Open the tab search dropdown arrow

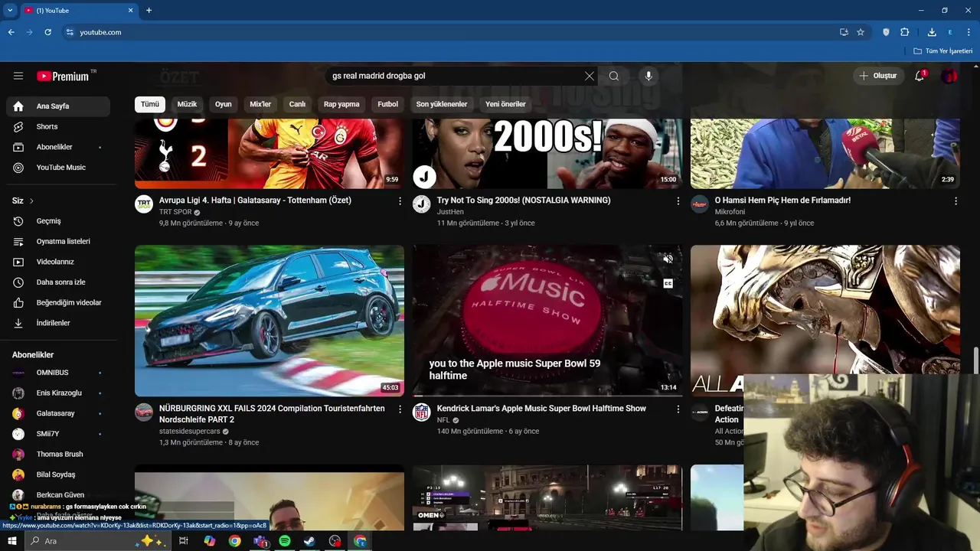pos(10,11)
